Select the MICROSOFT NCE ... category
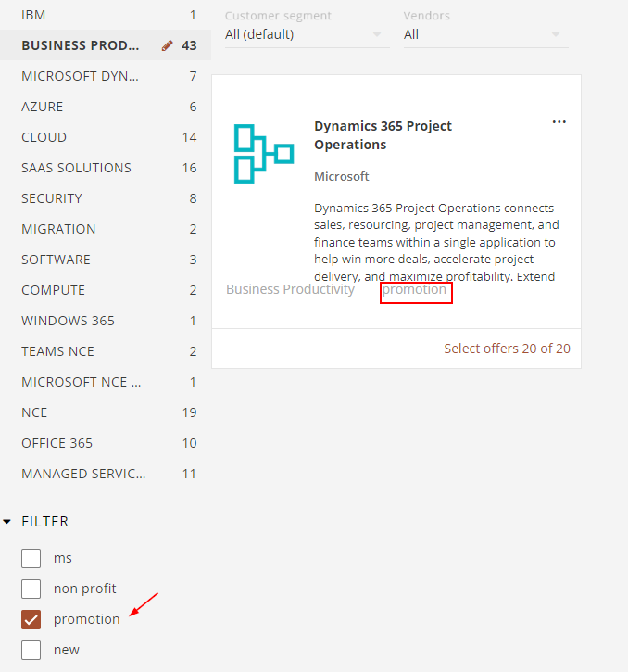The image size is (628, 672). (106, 382)
